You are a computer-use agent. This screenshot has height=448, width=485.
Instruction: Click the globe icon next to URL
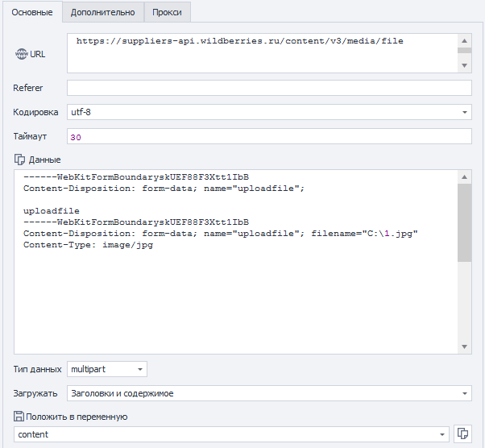20,55
